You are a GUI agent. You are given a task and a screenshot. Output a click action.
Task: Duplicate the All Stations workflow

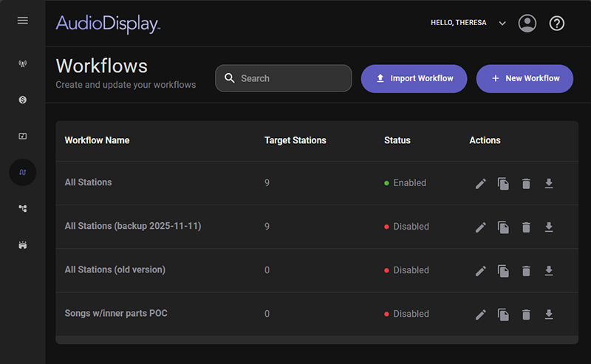[503, 183]
